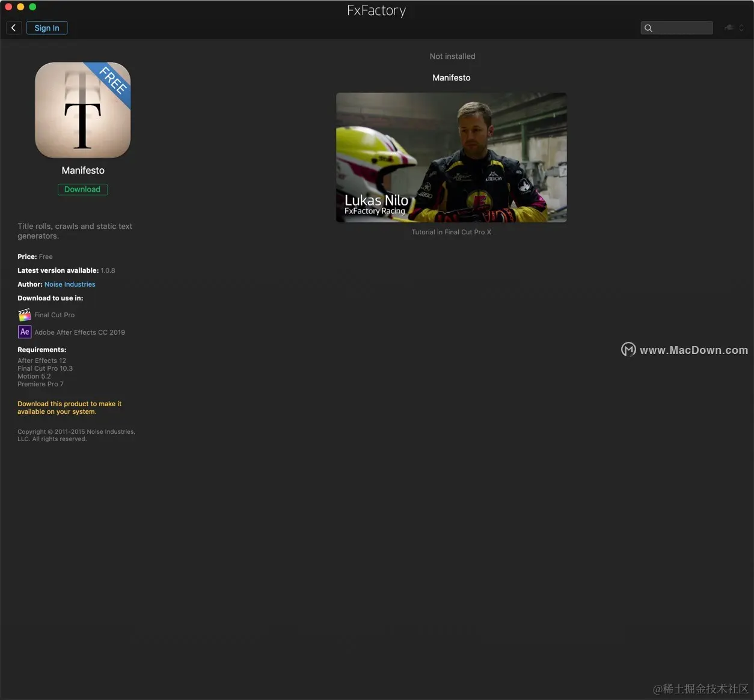Go back using the chevron button

coord(14,28)
